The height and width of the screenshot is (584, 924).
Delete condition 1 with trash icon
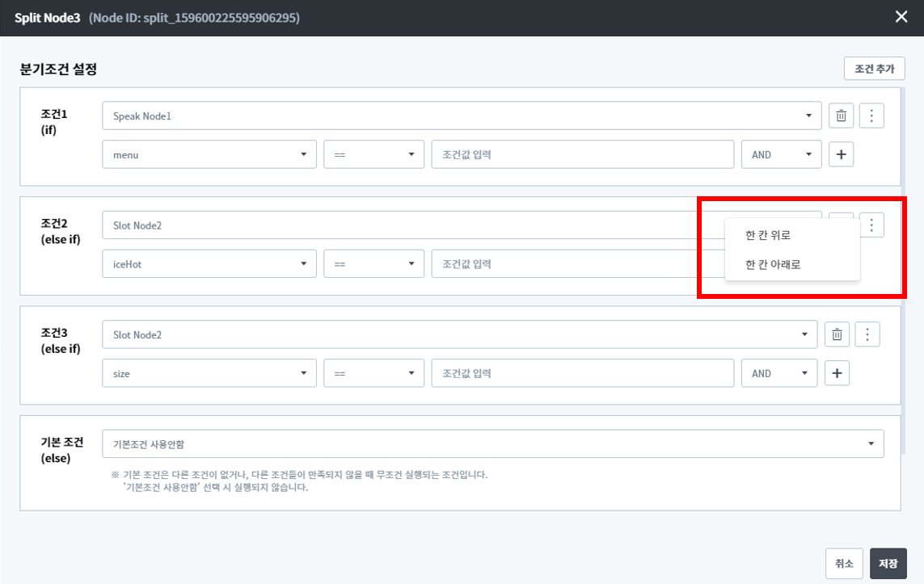click(x=841, y=116)
